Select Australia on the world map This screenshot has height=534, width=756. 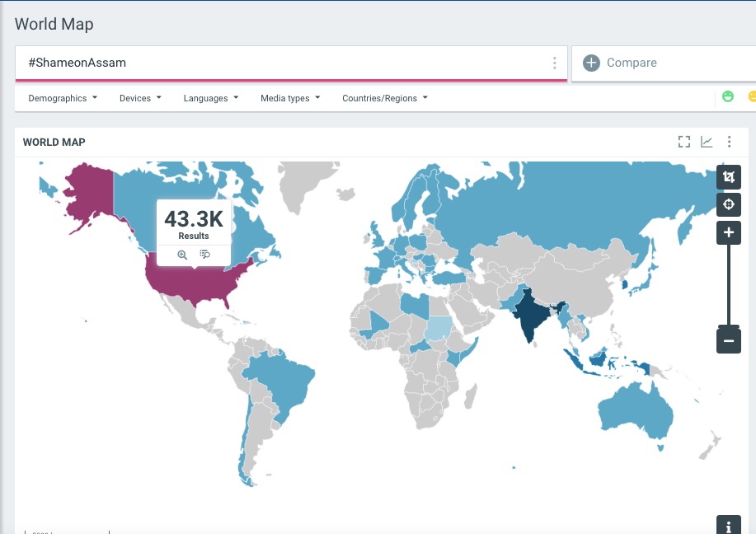tap(634, 410)
